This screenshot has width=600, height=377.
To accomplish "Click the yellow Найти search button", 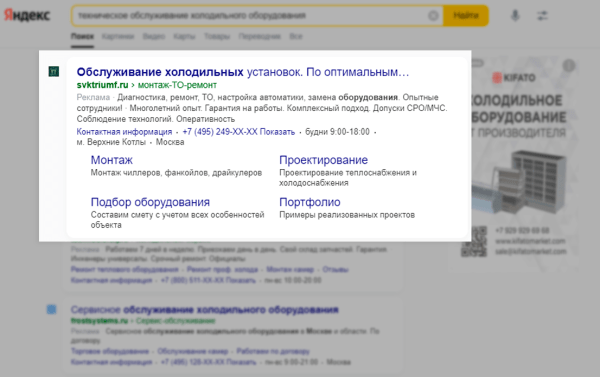I will coord(466,16).
